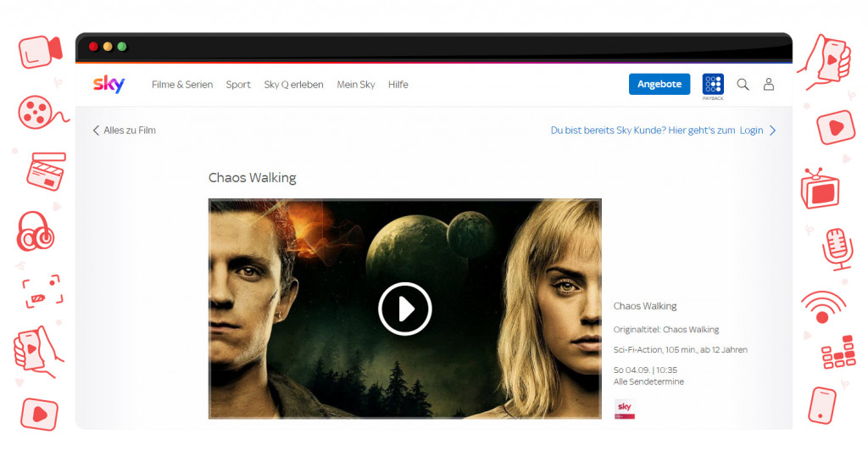Click the chevron after the Login link
This screenshot has width=868, height=462.
pos(773,131)
